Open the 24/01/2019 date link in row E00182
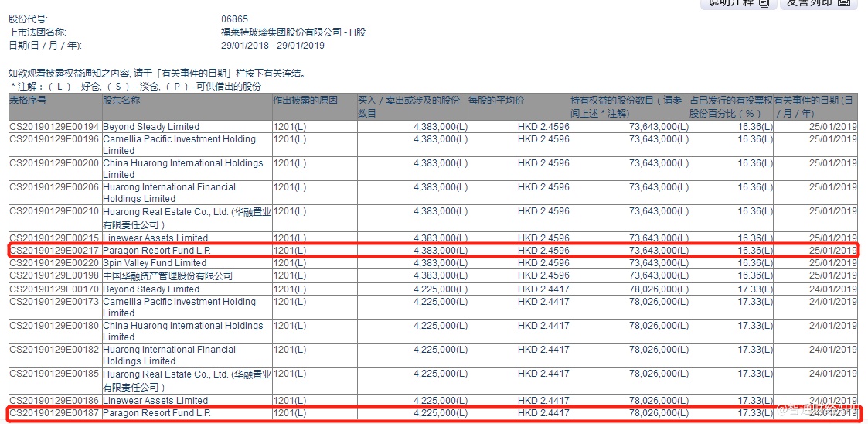868x424 pixels. (832, 350)
